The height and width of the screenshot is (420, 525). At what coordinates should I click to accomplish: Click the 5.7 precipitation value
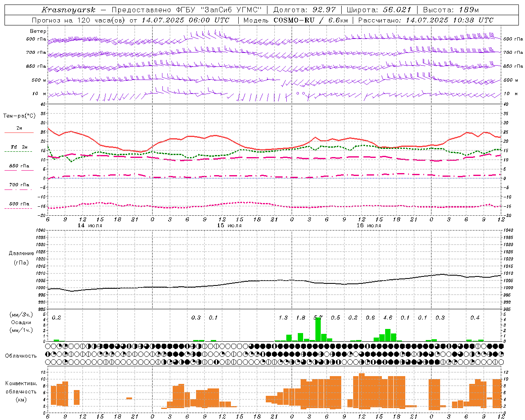pyautogui.click(x=318, y=317)
